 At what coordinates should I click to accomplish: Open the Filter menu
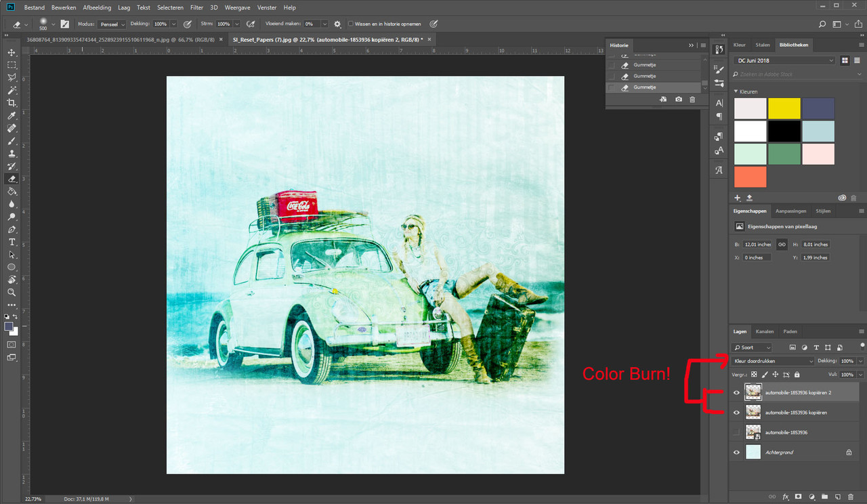(196, 7)
